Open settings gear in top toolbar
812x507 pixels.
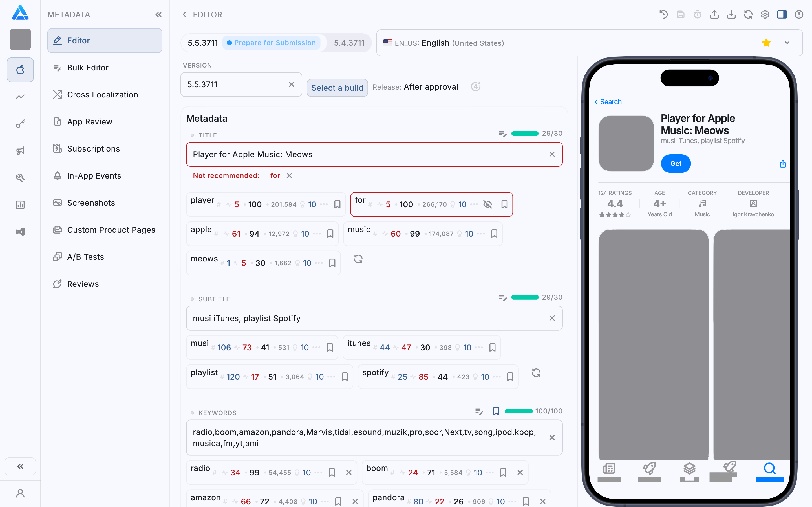click(x=765, y=14)
